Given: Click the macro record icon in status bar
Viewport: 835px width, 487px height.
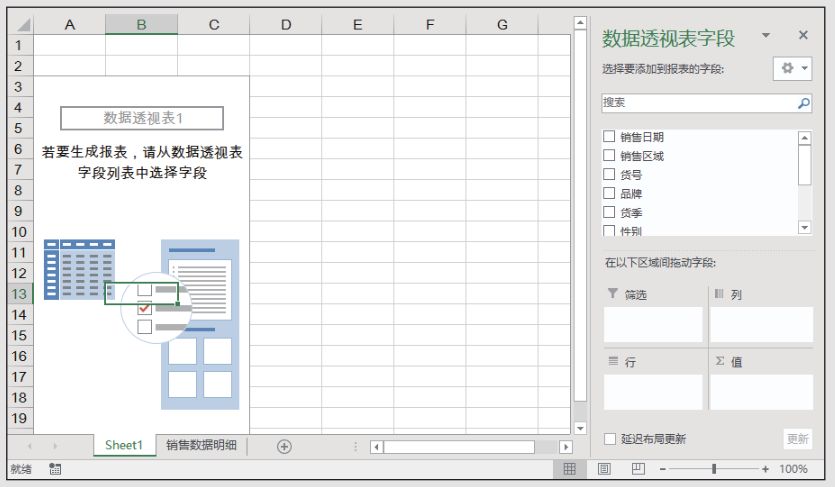Looking at the screenshot, I should point(55,468).
